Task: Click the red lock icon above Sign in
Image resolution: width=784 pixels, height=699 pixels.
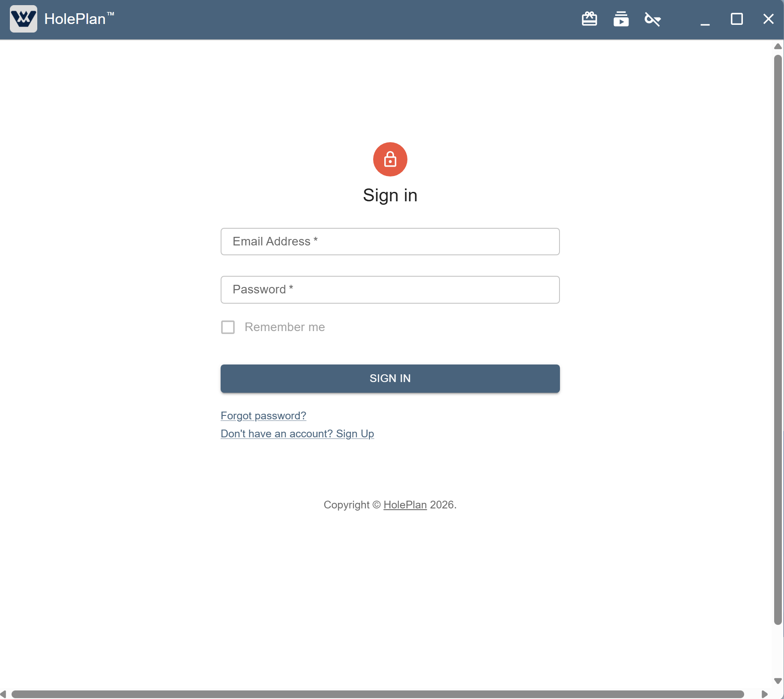Action: pos(390,159)
